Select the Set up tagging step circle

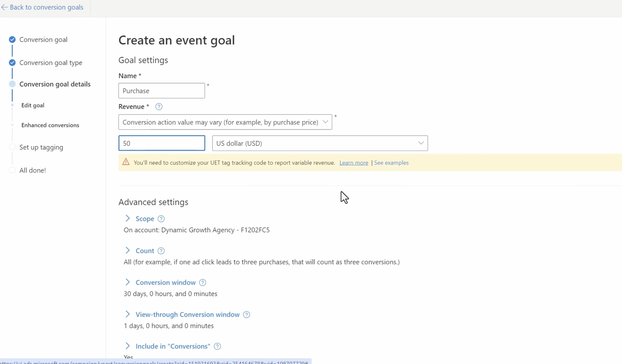point(12,147)
